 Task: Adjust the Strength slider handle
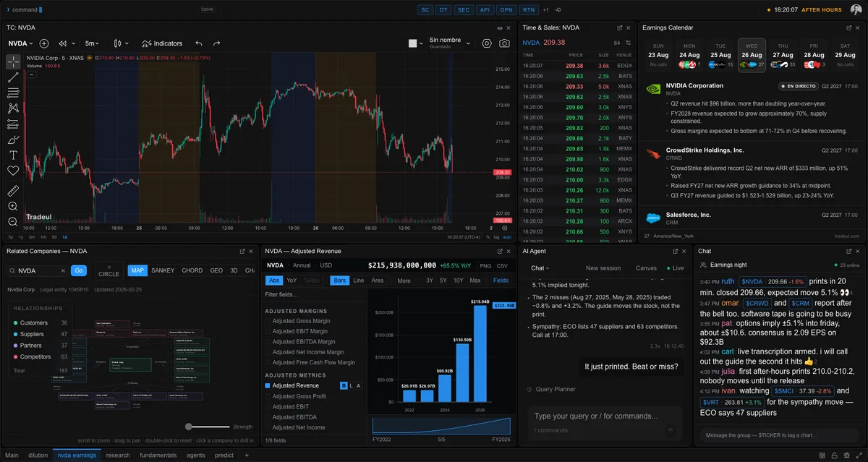tap(190, 427)
